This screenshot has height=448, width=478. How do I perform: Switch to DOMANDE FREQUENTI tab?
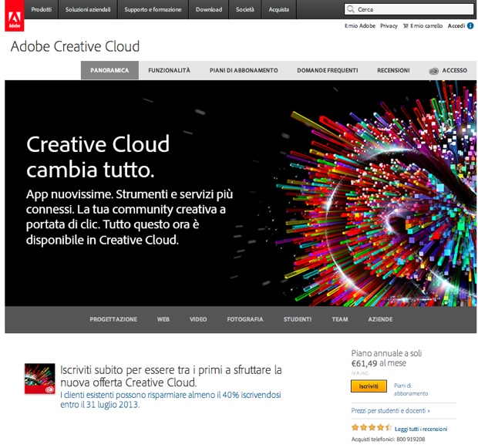pos(328,70)
